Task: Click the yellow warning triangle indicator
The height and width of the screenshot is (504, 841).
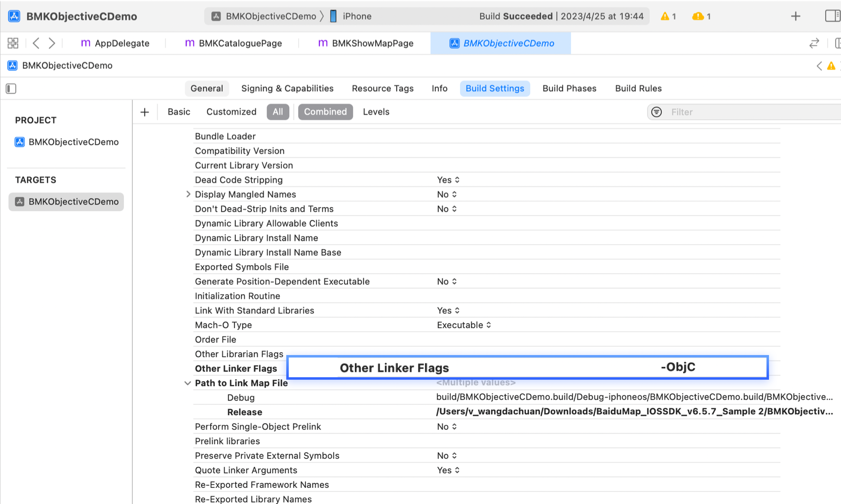Action: [x=665, y=16]
